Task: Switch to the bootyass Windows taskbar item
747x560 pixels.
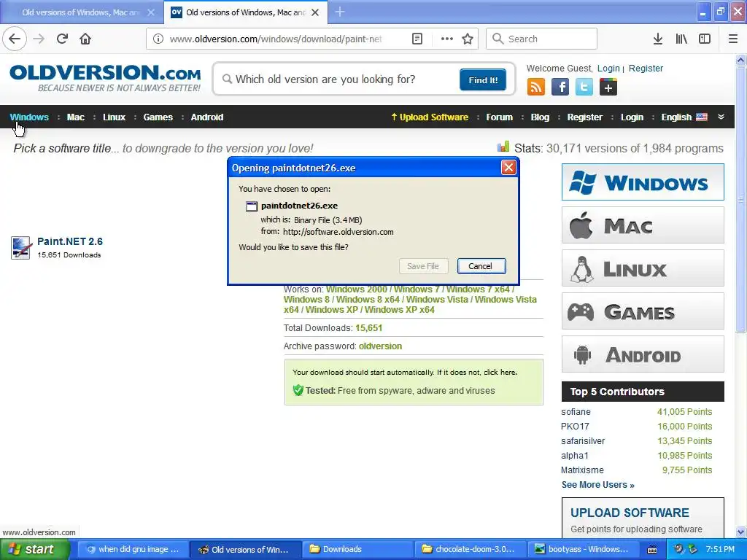Action: (x=582, y=549)
